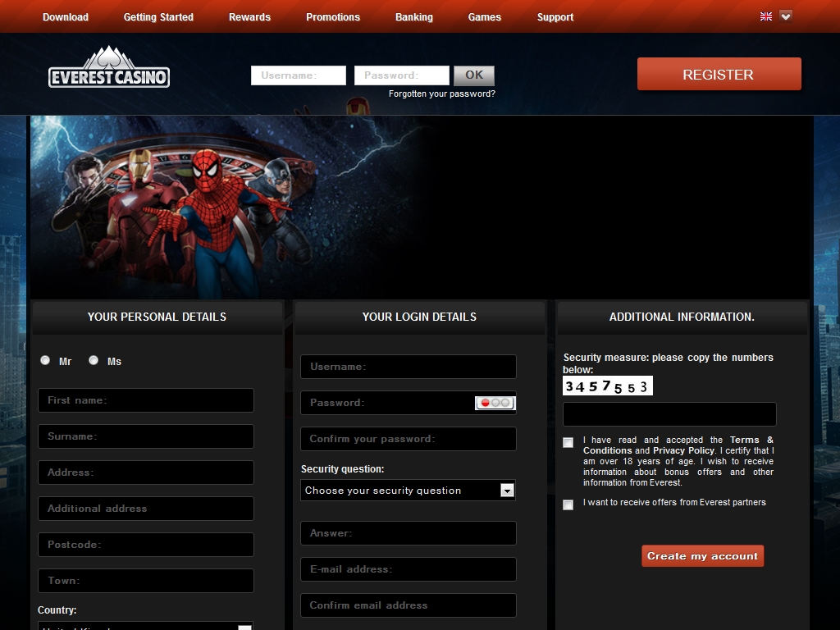The image size is (840, 630).
Task: Click the captcha number image
Action: tap(607, 386)
